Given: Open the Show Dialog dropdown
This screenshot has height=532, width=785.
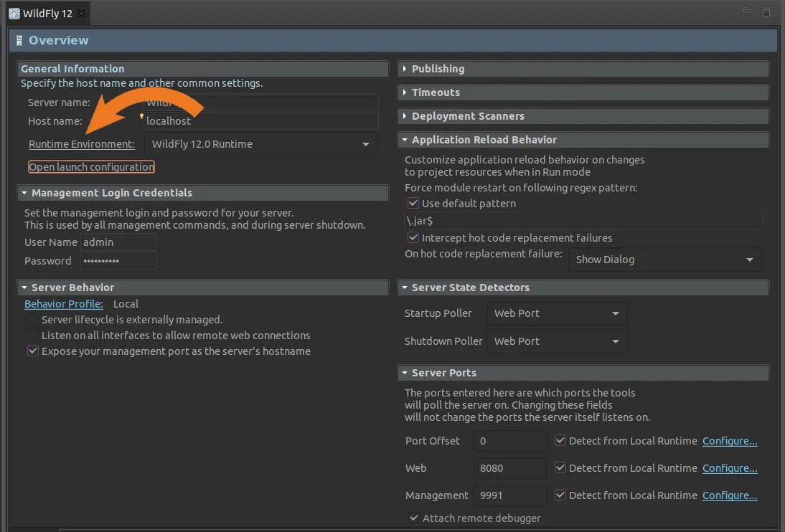Looking at the screenshot, I should pos(664,260).
